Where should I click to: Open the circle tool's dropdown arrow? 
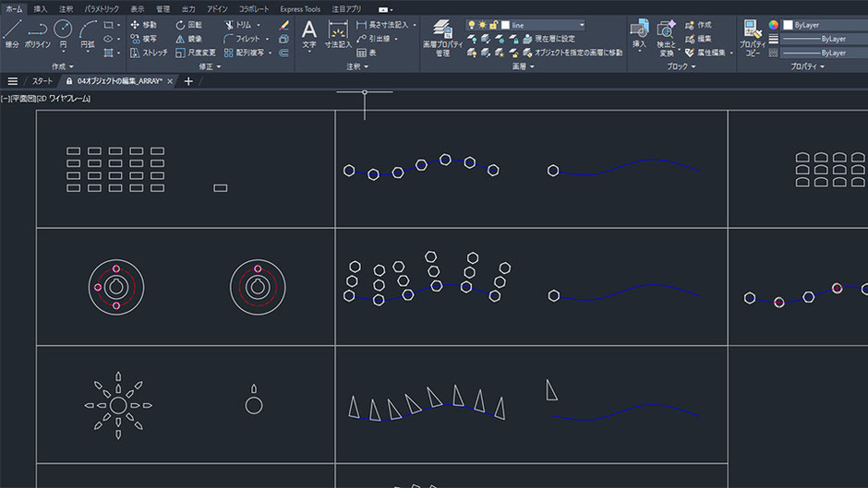tap(63, 52)
